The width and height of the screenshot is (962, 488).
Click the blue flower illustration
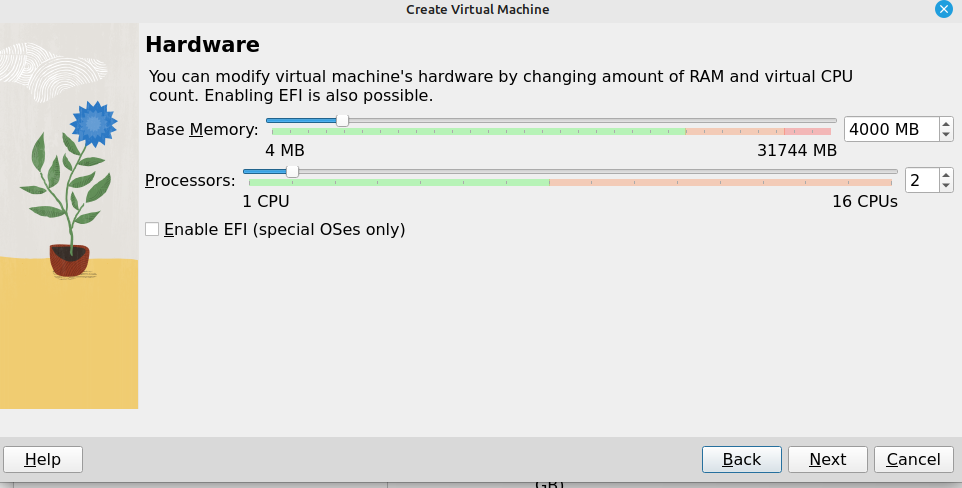93,124
